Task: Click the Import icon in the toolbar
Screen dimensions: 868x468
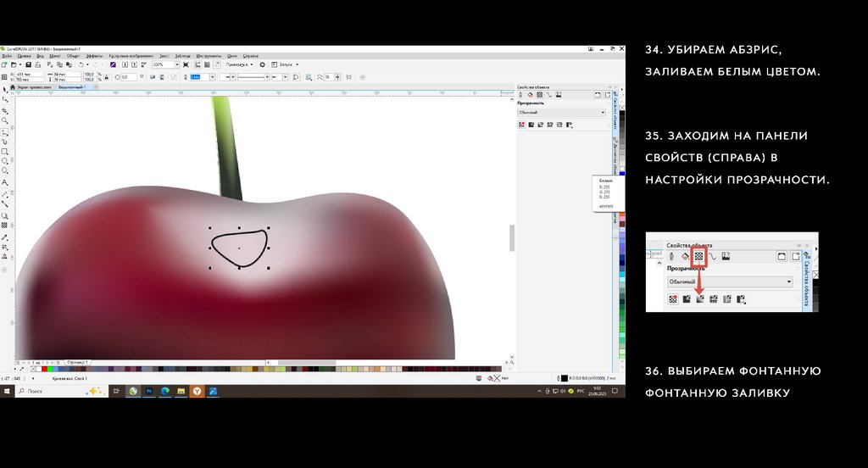Action: click(x=125, y=64)
